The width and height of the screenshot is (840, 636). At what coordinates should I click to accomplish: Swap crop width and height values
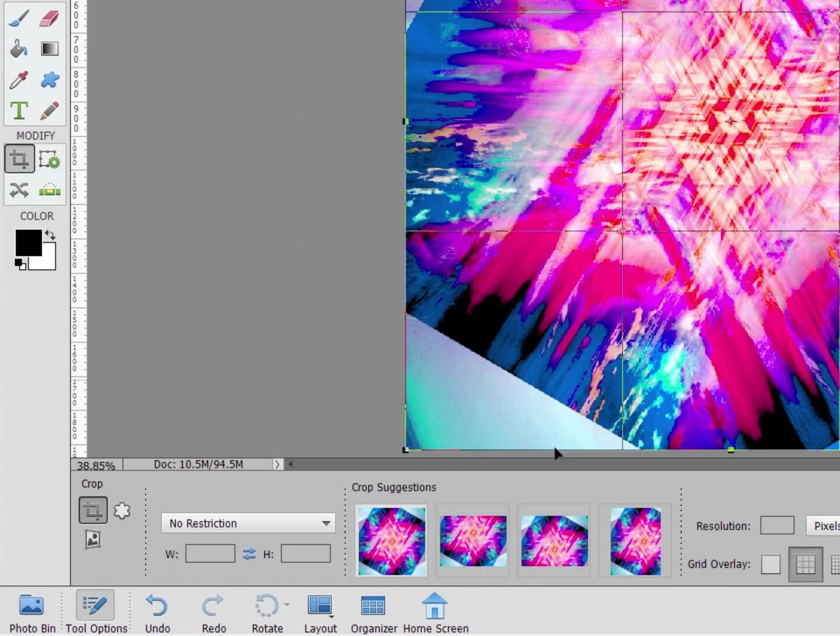pyautogui.click(x=249, y=554)
